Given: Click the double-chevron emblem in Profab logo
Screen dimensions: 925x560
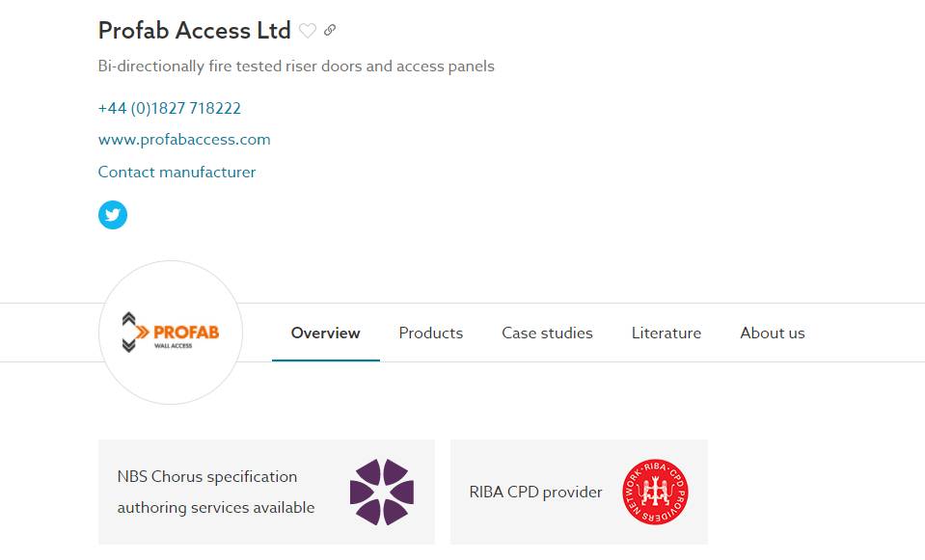Looking at the screenshot, I should (129, 333).
